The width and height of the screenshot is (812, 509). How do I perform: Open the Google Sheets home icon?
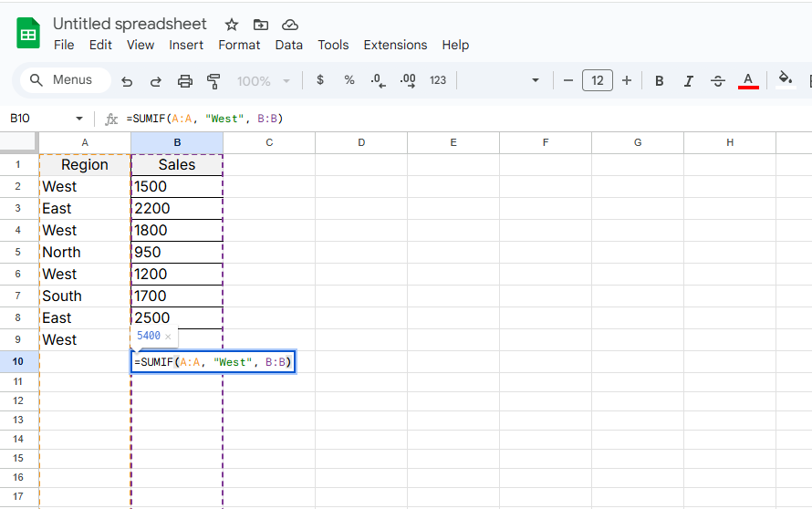28,34
